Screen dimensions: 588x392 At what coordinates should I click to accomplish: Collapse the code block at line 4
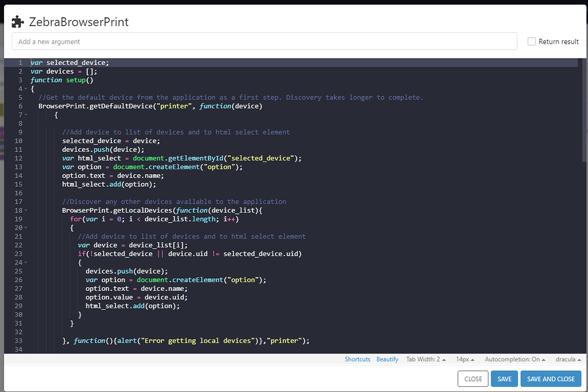coord(24,89)
